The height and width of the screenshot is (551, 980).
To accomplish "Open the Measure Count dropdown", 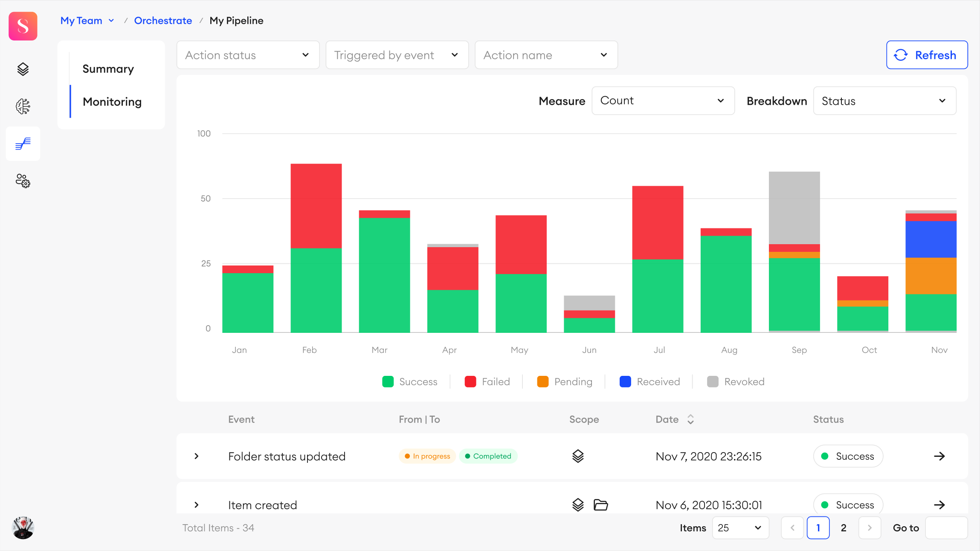I will [x=663, y=101].
